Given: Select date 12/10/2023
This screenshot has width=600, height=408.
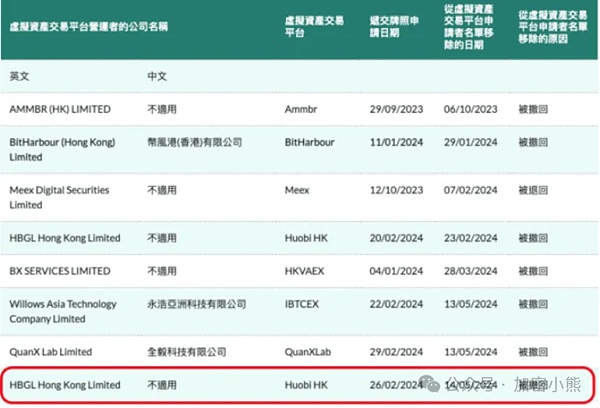Looking at the screenshot, I should [x=396, y=190].
